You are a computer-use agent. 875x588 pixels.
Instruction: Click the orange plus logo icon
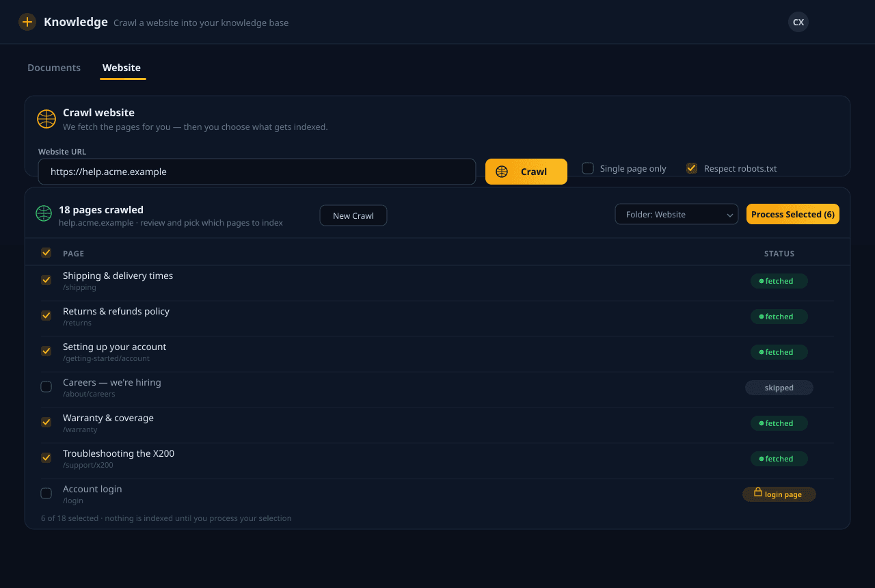[27, 22]
